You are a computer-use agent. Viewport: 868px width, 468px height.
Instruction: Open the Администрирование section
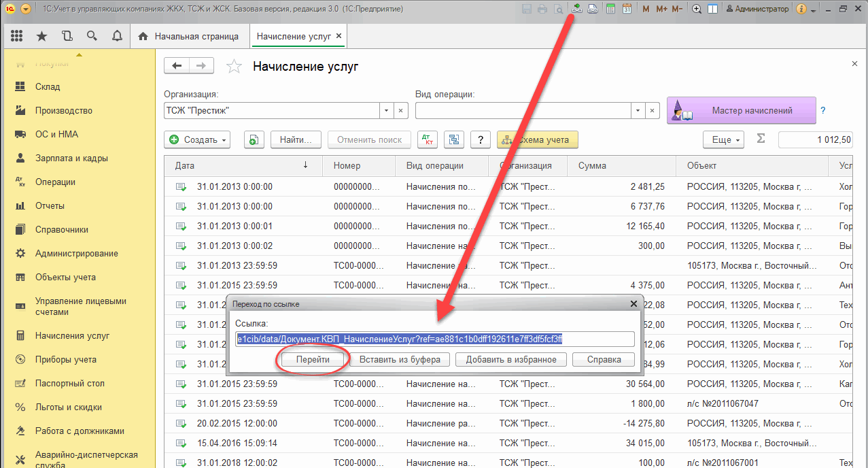click(x=77, y=253)
